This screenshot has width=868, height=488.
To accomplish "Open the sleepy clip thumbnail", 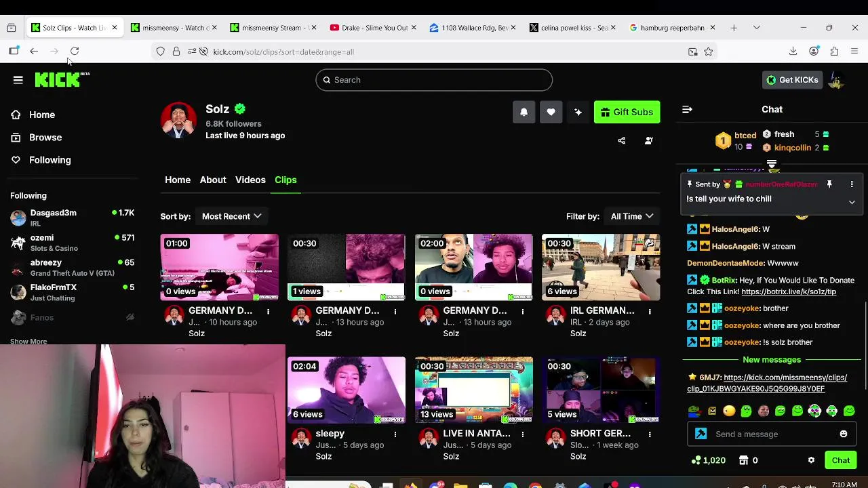I will tap(347, 390).
